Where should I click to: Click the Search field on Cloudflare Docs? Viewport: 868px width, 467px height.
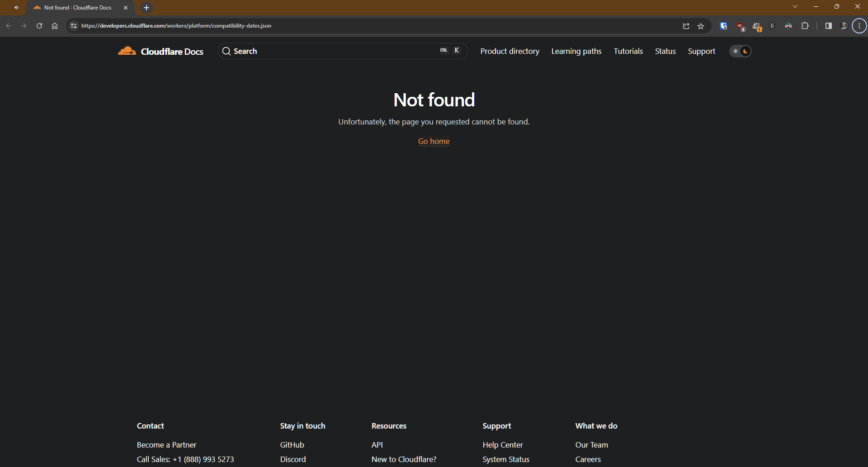tap(343, 51)
